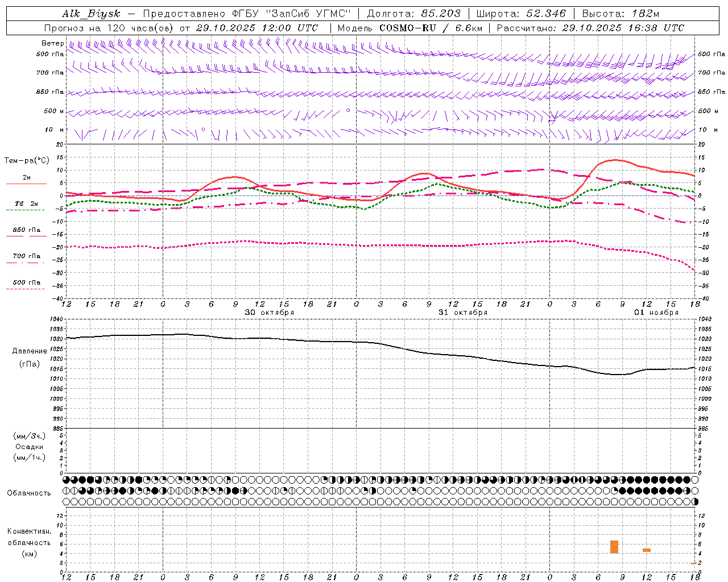Click the Модель COSMO-RU / 6.6км label
The image size is (728, 582).
click(x=410, y=28)
